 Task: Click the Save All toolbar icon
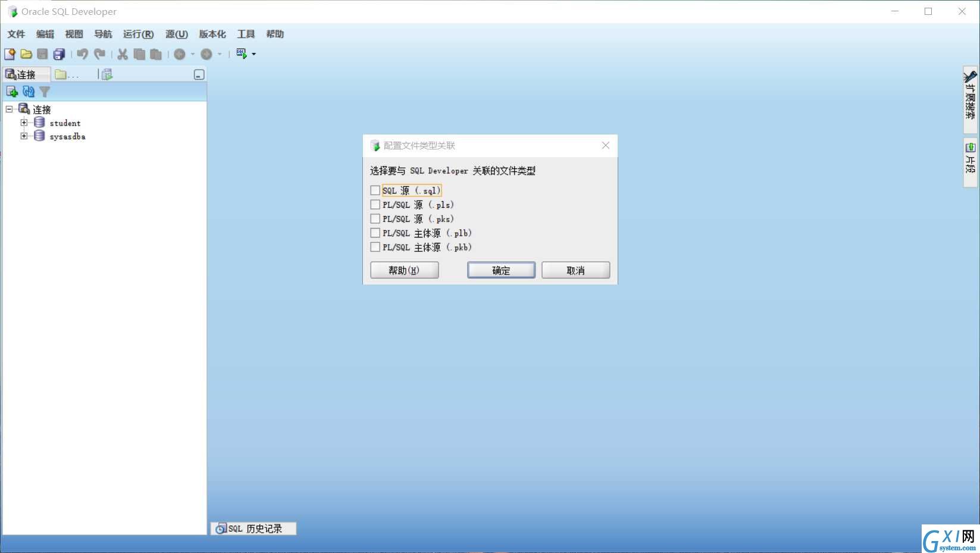pos(59,54)
